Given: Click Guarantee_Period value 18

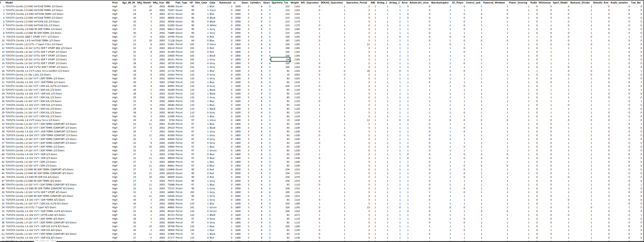Looking at the screenshot, I should pyautogui.click(x=368, y=71).
